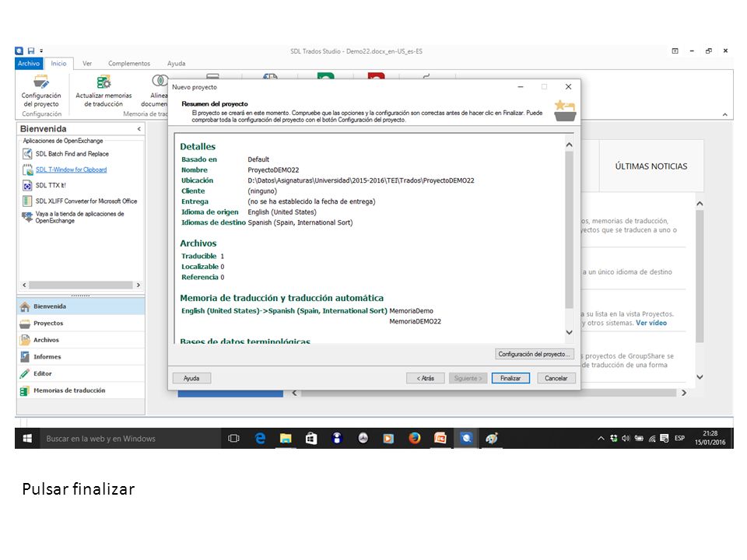Click the Finalizar button
Screen dimensions: 747x560
tap(510, 378)
